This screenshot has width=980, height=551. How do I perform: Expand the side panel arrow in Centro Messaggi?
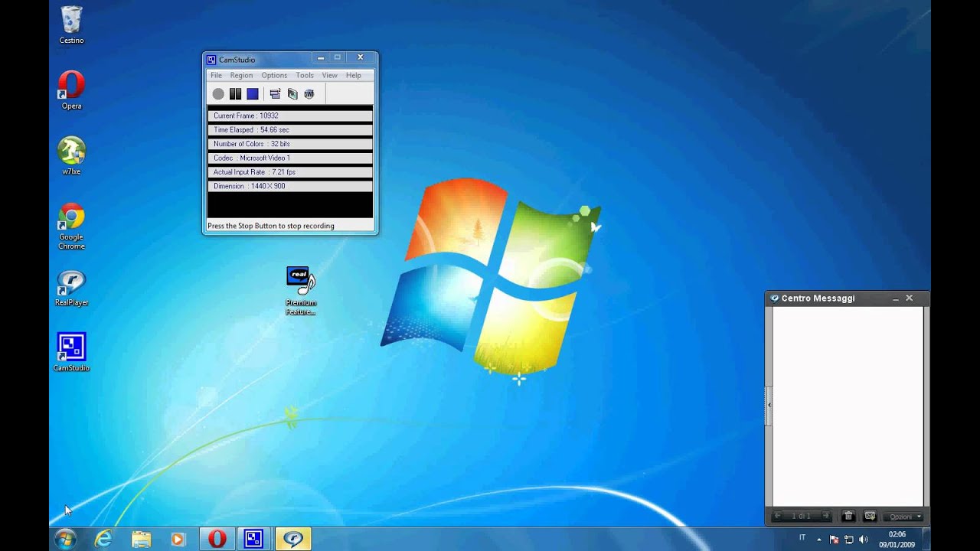(769, 405)
